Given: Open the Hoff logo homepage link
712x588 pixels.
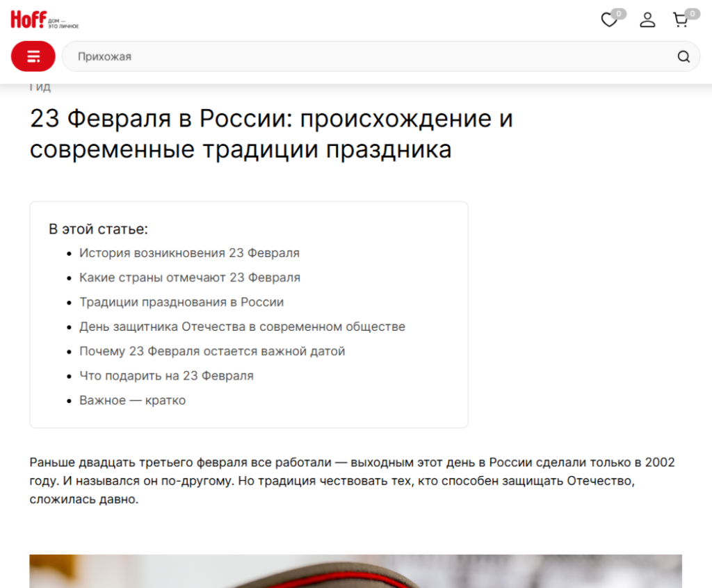Looking at the screenshot, I should click(44, 20).
